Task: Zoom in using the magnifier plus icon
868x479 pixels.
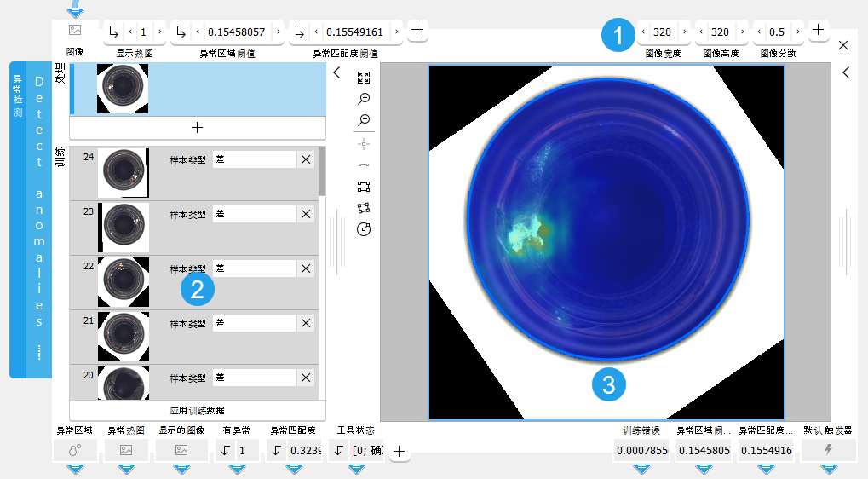Action: pyautogui.click(x=364, y=99)
